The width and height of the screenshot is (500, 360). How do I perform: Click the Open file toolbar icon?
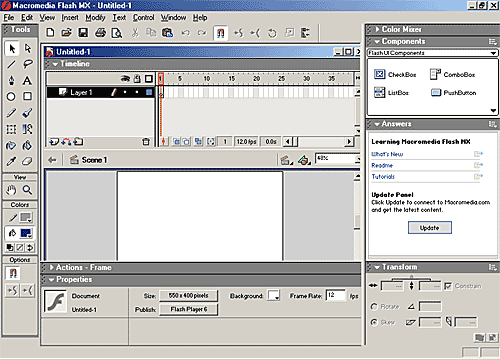point(67,32)
